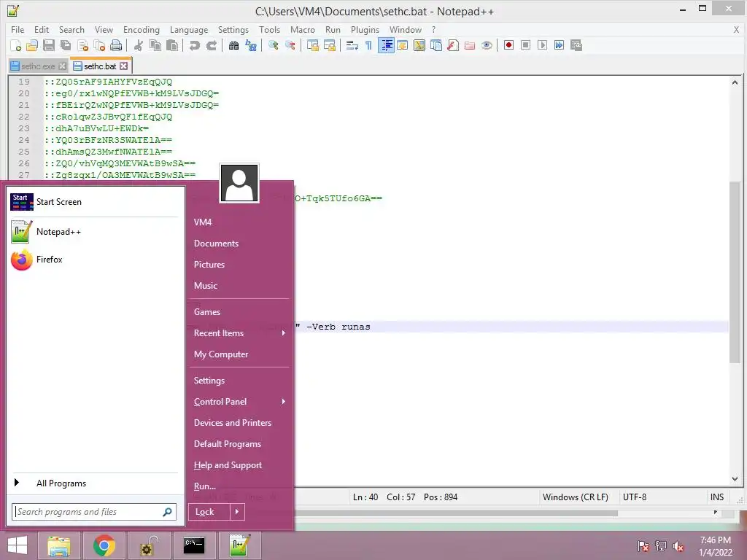
Task: Open the Encoding menu
Action: coord(142,29)
